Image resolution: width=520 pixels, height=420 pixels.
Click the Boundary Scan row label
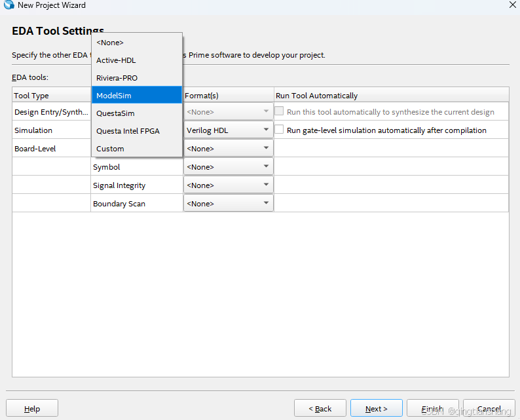click(x=119, y=204)
